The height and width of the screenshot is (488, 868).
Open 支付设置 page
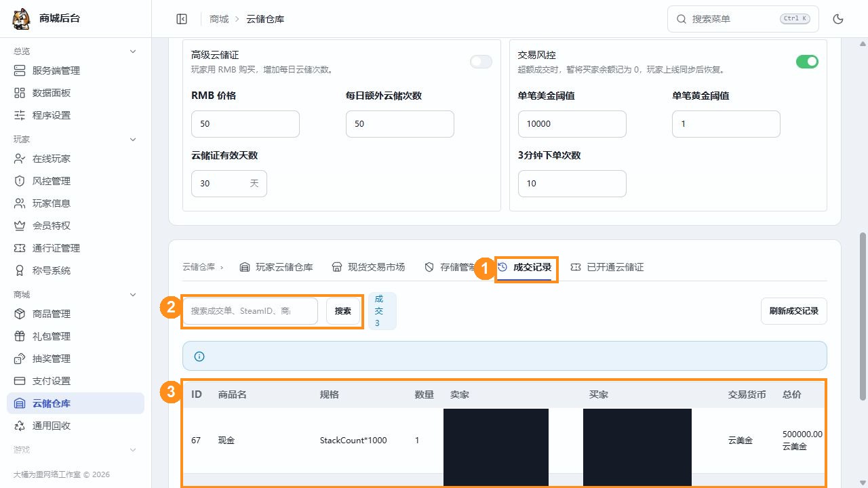click(75, 381)
